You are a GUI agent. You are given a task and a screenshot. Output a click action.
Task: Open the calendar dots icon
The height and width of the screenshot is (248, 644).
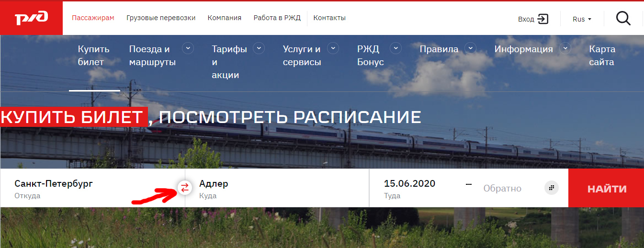tap(552, 188)
